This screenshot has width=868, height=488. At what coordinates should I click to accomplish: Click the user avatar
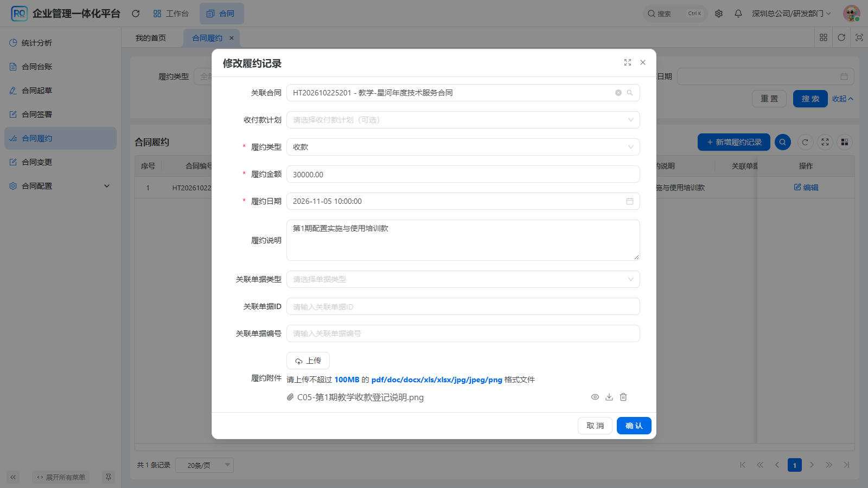852,14
